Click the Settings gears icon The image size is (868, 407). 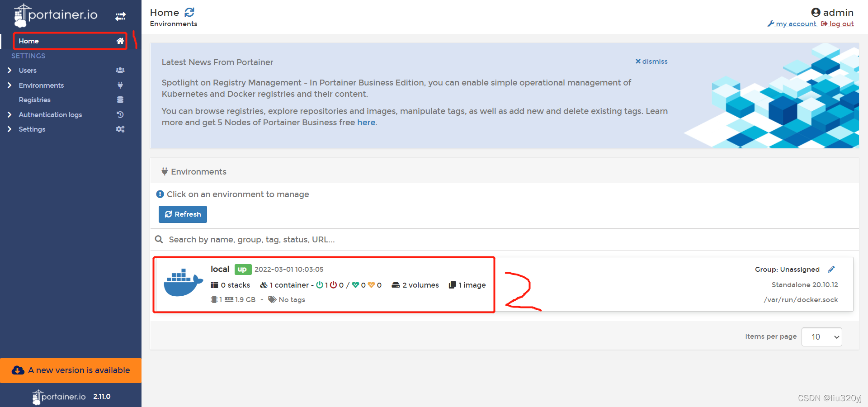120,129
